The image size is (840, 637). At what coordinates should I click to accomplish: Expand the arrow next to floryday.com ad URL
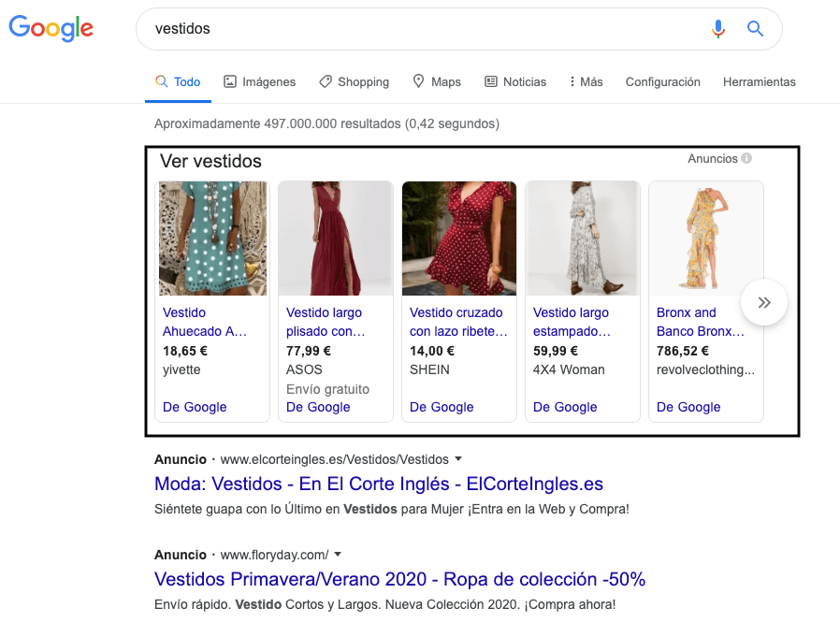[338, 554]
